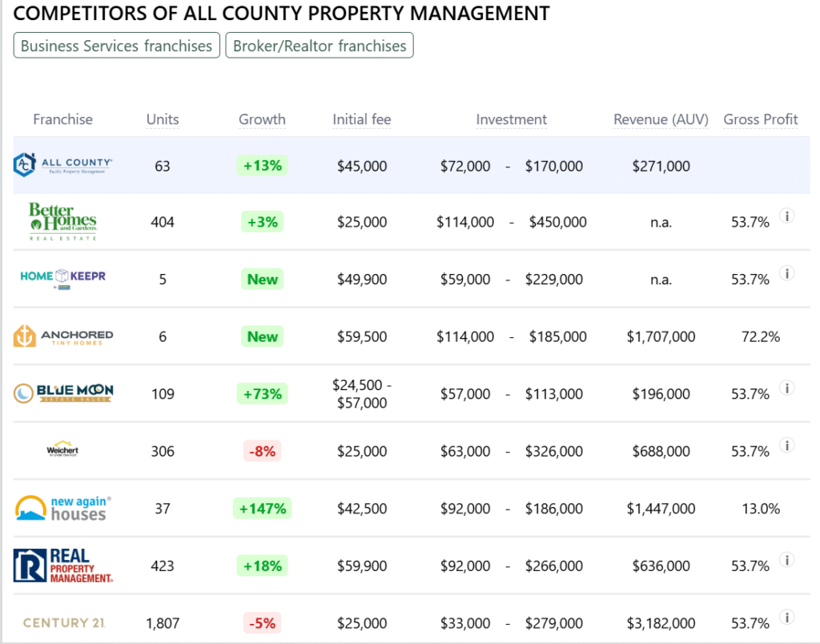Viewport: 820px width, 644px height.
Task: Sort by the Growth column header
Action: (x=262, y=119)
